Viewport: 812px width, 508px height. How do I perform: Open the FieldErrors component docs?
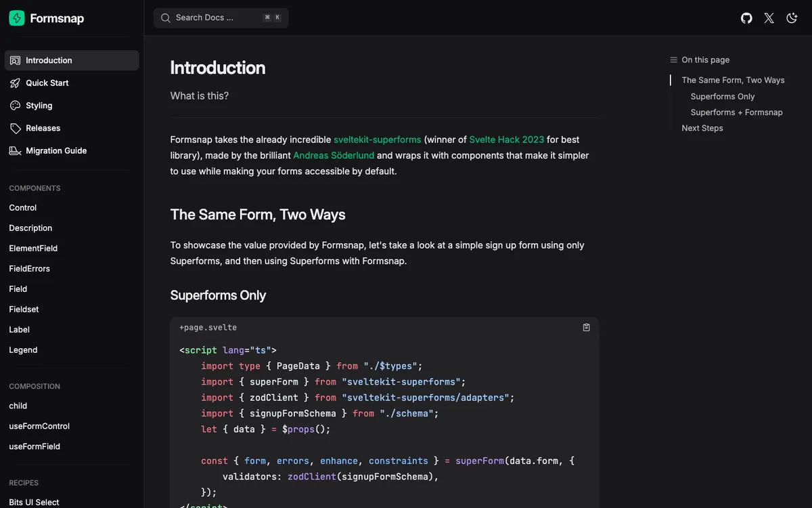point(29,269)
